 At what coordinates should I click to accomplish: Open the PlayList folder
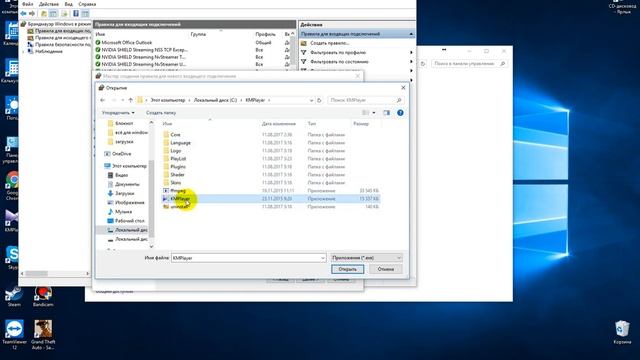[178, 159]
